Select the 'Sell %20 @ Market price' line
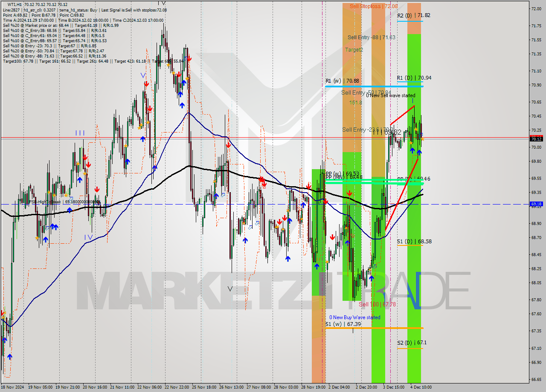The image size is (546, 392). click(61, 25)
